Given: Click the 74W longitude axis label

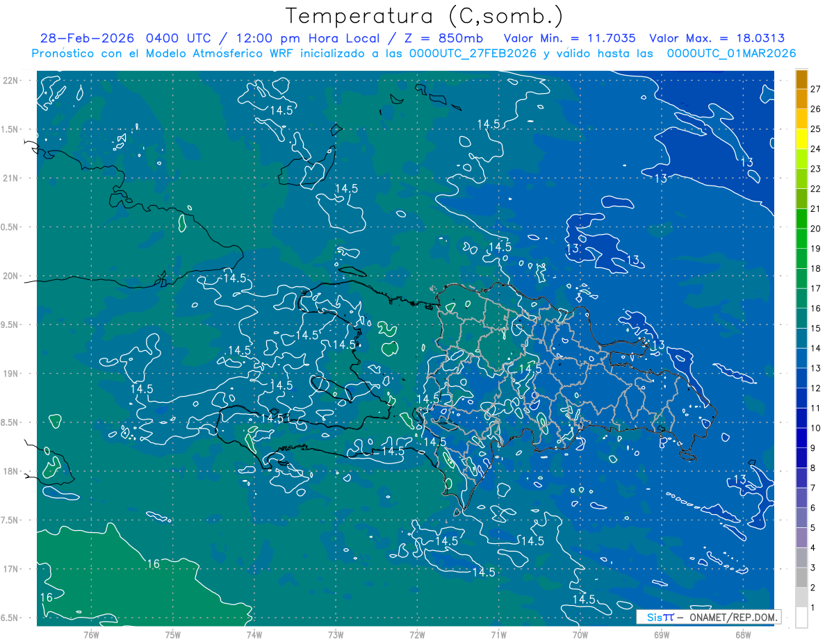Looking at the screenshot, I should 254,634.
